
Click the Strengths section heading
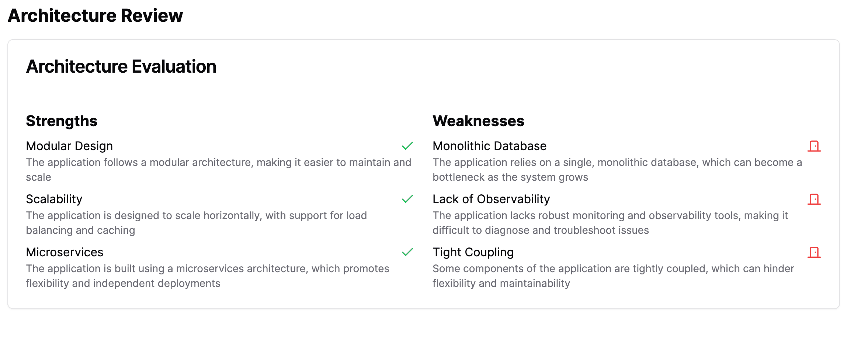[x=62, y=121]
